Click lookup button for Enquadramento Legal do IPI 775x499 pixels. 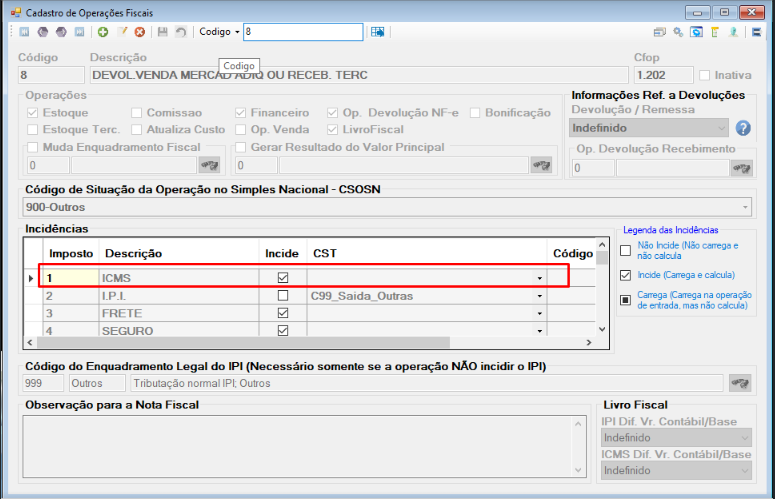740,383
